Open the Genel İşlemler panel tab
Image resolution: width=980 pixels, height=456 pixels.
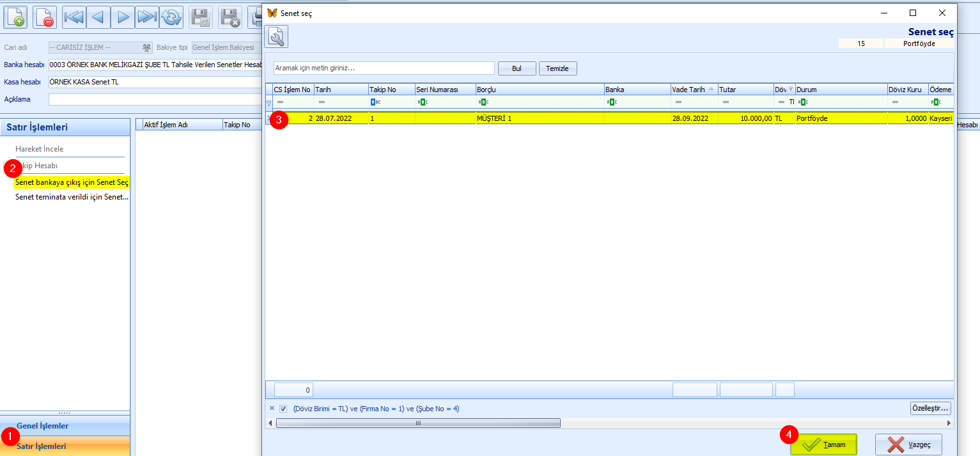(42, 426)
